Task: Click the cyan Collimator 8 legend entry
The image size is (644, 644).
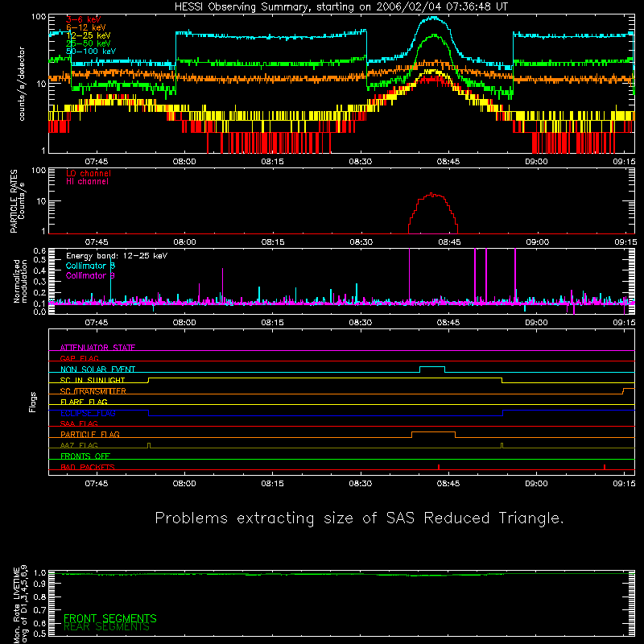Action: tap(90, 266)
